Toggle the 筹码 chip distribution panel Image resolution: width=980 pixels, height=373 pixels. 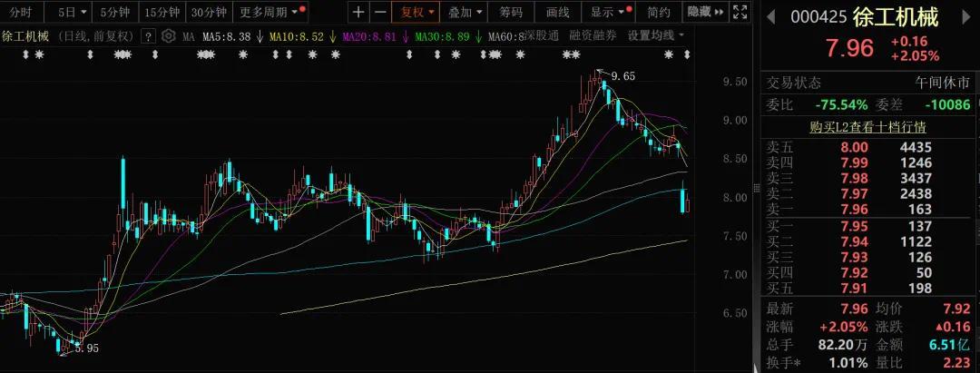512,12
